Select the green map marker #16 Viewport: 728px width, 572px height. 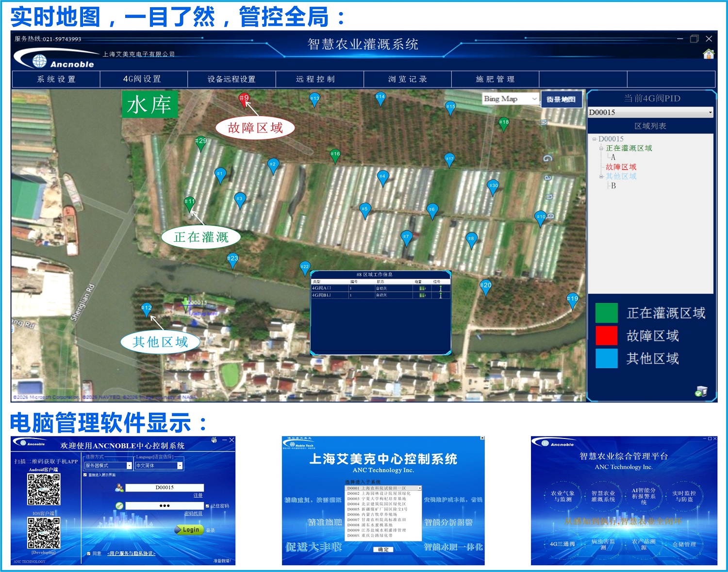click(x=335, y=156)
